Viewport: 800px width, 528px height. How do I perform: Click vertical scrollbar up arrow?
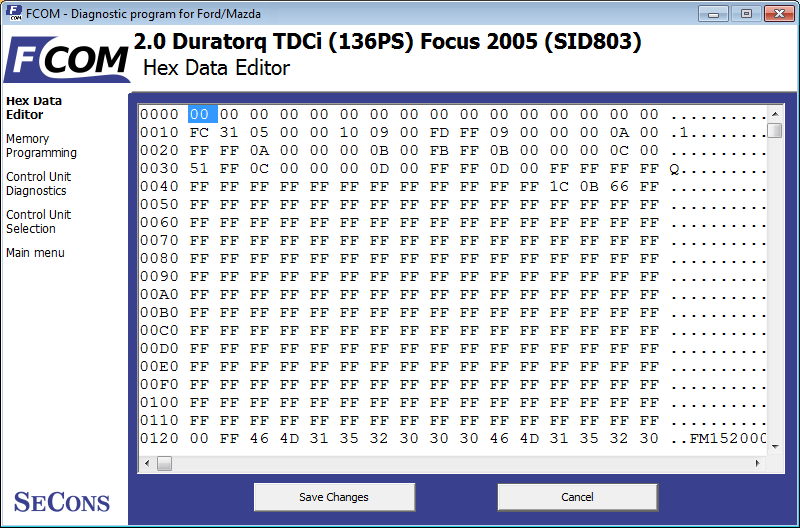(x=775, y=114)
